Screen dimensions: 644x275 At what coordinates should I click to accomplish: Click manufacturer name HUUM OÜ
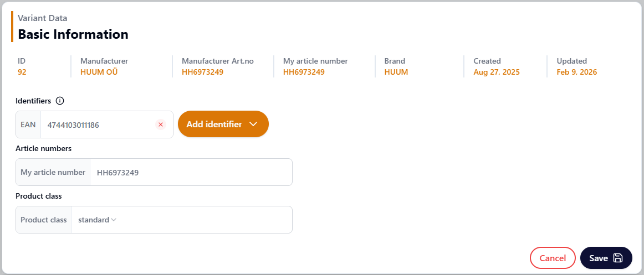pos(99,72)
